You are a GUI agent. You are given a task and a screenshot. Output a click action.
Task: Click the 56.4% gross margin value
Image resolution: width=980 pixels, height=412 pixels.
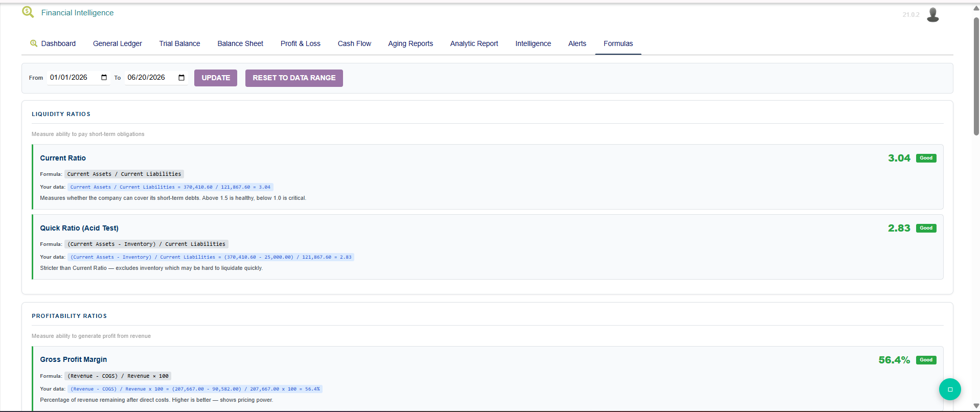pos(894,360)
